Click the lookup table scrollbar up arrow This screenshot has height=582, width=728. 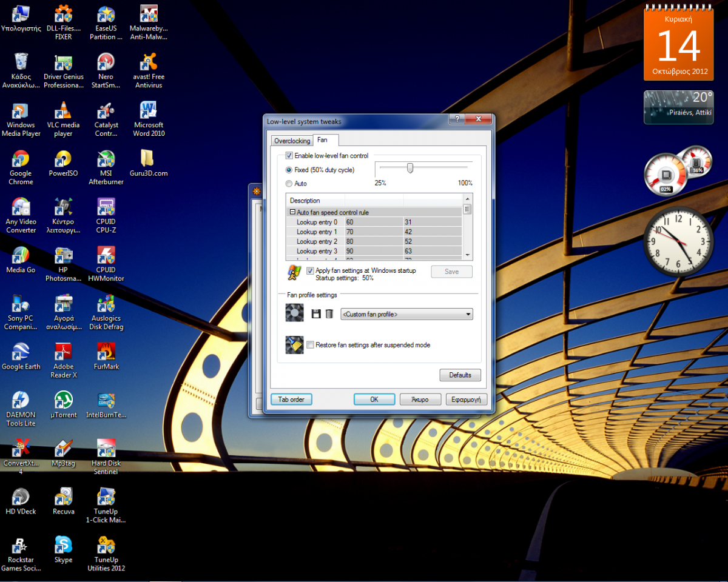(467, 198)
